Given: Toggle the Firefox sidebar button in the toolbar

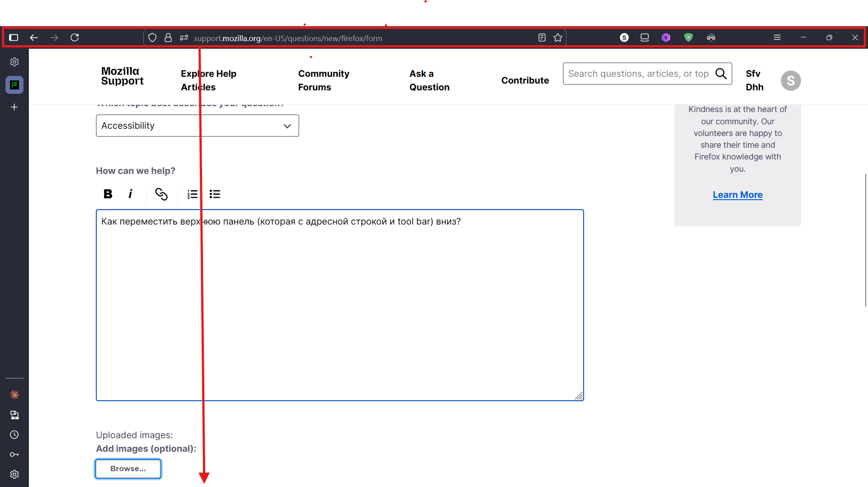Looking at the screenshot, I should click(14, 37).
